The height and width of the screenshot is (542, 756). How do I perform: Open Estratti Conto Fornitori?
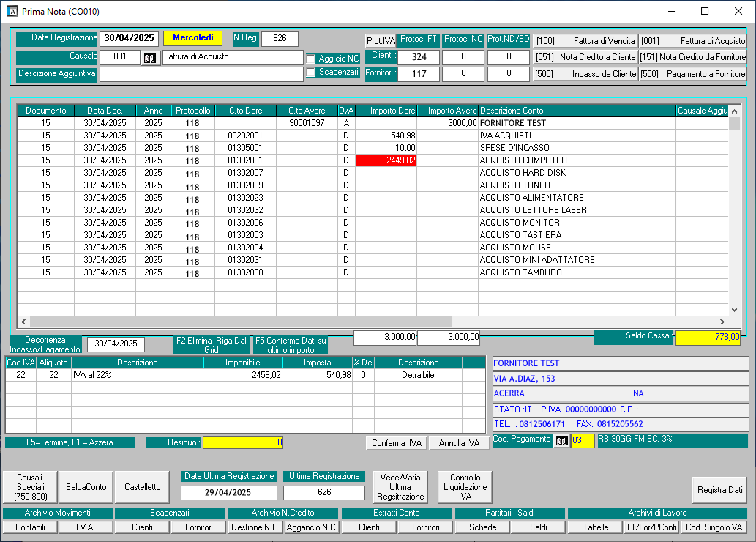[425, 527]
